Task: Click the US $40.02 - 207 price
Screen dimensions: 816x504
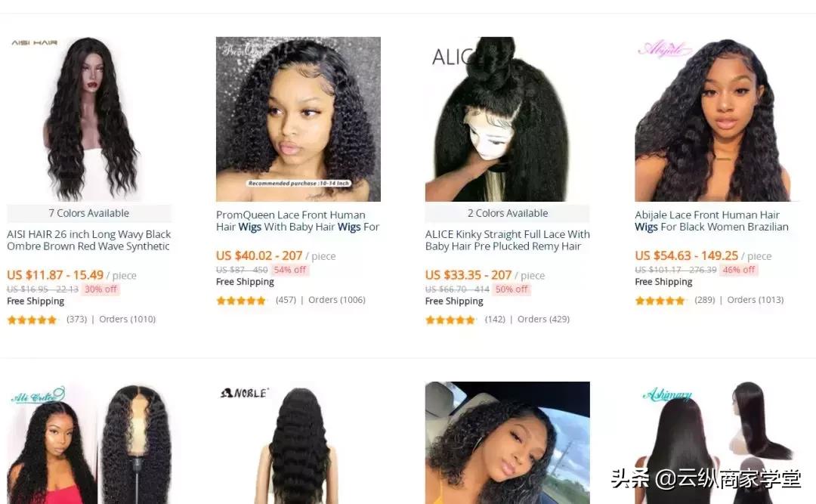Action: [259, 255]
